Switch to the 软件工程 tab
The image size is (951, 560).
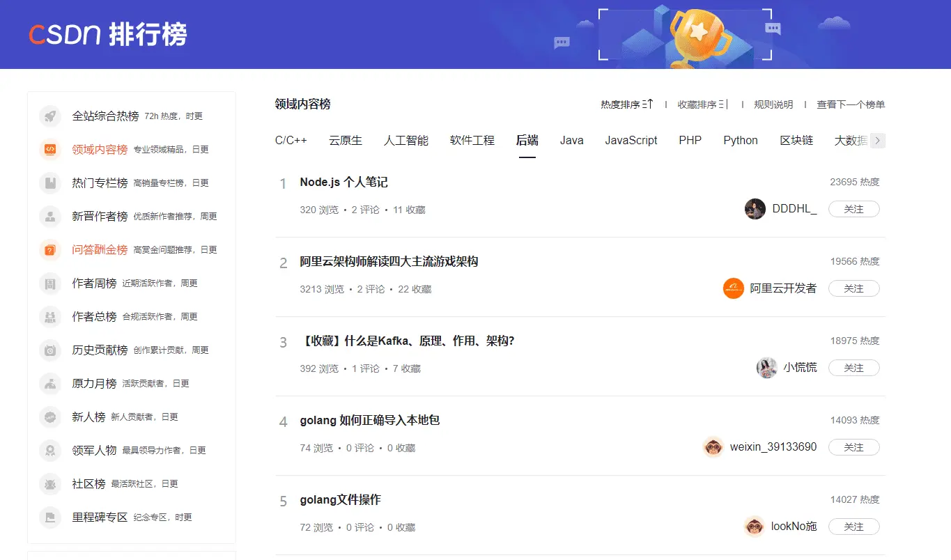point(472,140)
